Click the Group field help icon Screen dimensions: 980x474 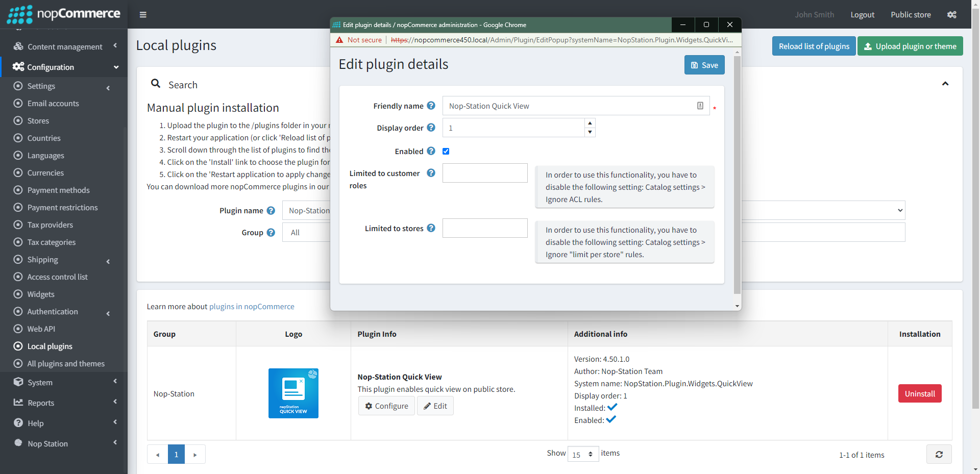tap(271, 232)
